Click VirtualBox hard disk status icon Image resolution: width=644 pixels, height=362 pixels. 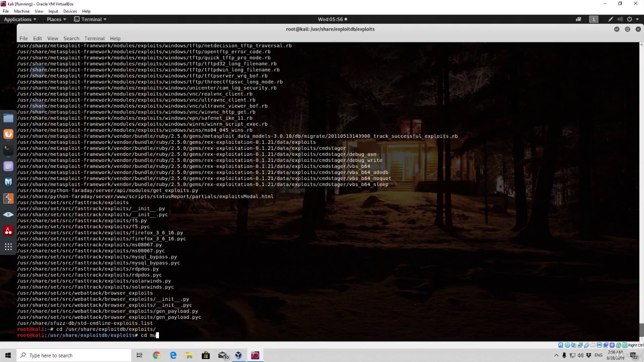pos(560,345)
